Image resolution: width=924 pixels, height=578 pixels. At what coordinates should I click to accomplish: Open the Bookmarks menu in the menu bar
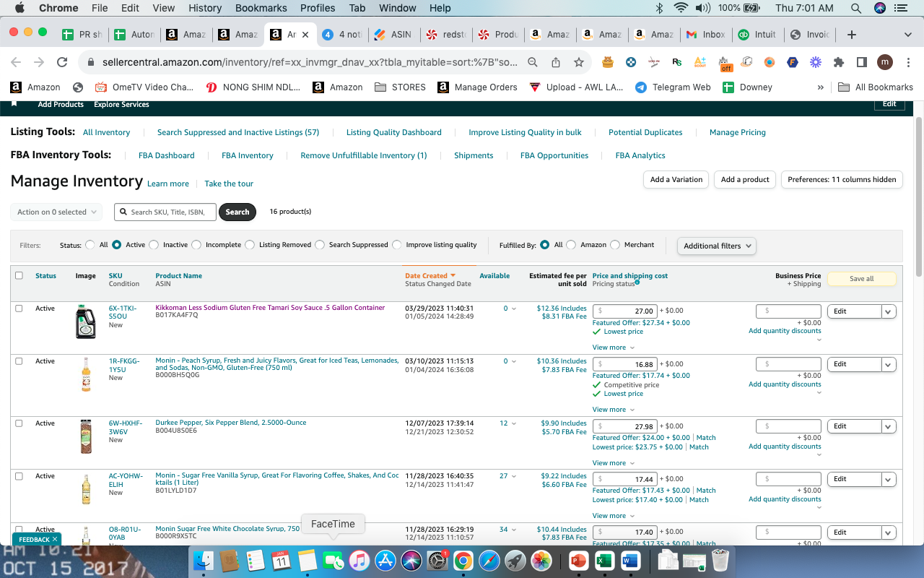click(x=259, y=8)
